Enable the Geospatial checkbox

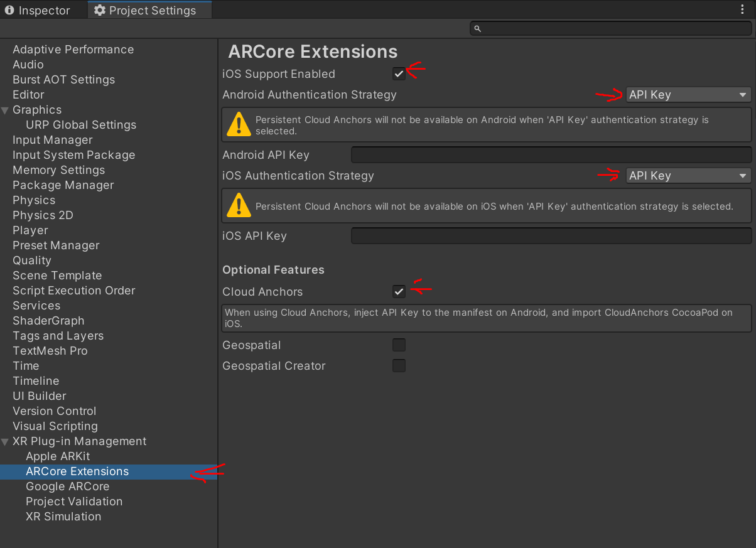[x=399, y=345]
